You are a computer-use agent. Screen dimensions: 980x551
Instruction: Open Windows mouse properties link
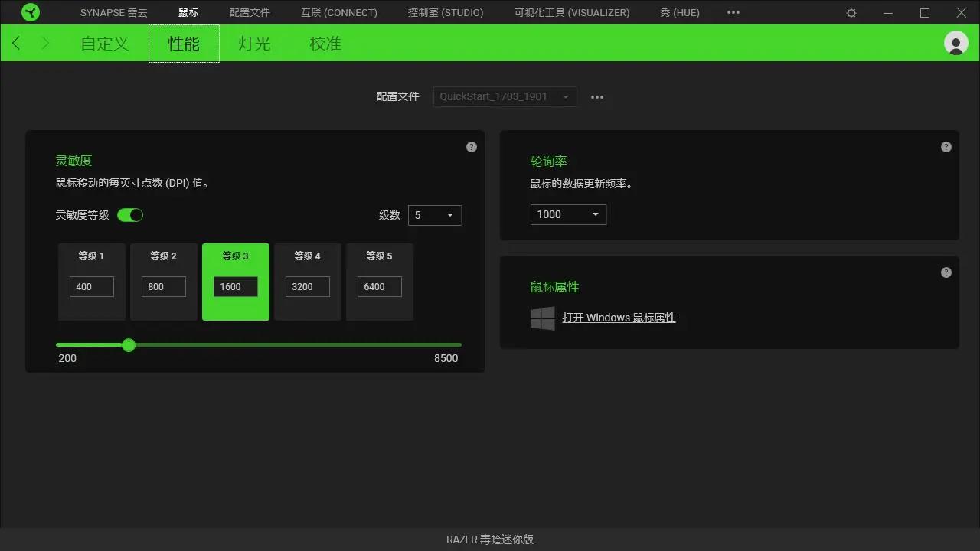(619, 318)
